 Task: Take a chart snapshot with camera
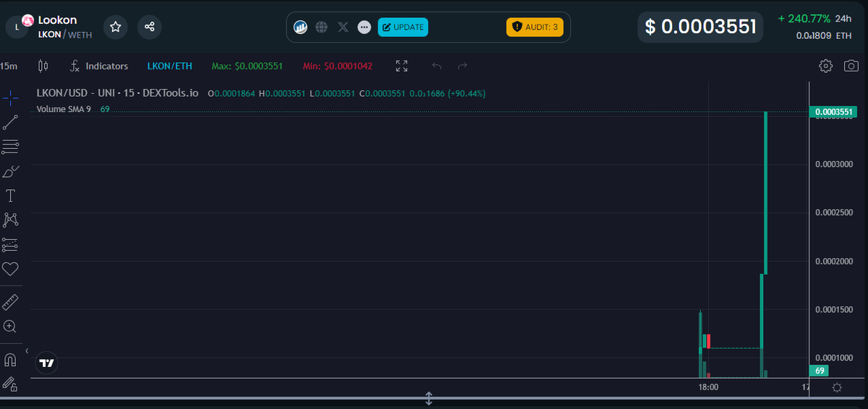851,66
